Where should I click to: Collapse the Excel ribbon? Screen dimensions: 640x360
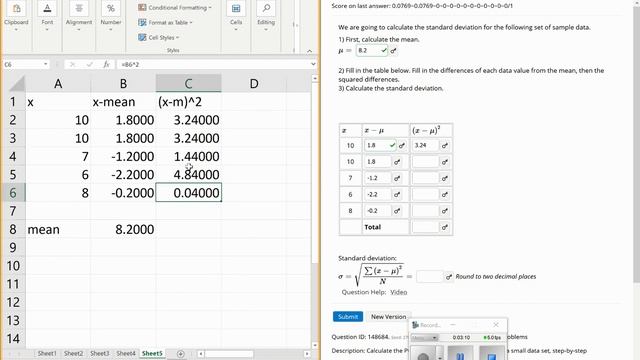[x=309, y=51]
